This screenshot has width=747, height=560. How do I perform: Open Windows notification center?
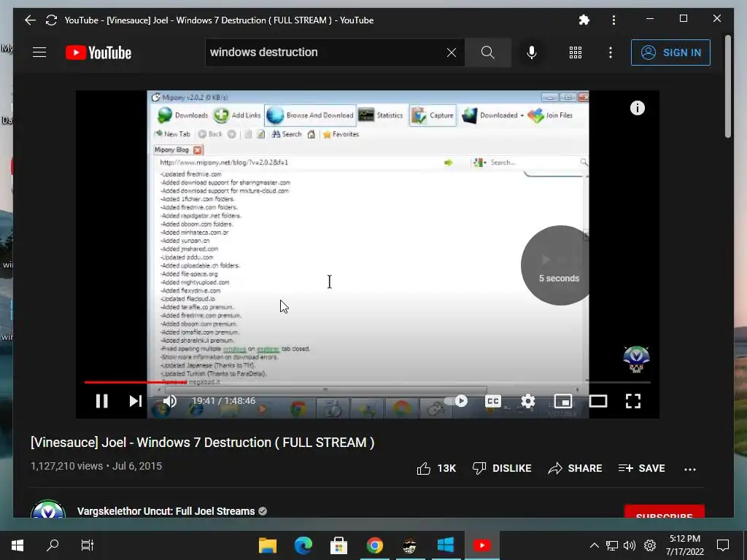point(723,545)
